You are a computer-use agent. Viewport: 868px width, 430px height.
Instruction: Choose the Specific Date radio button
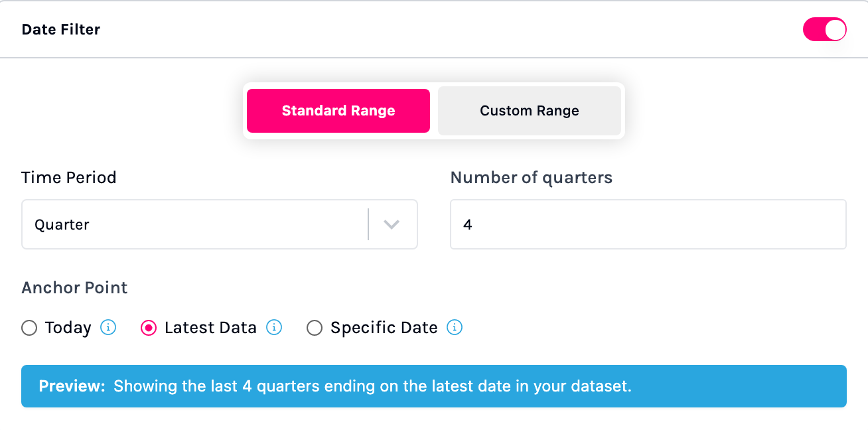coord(315,328)
